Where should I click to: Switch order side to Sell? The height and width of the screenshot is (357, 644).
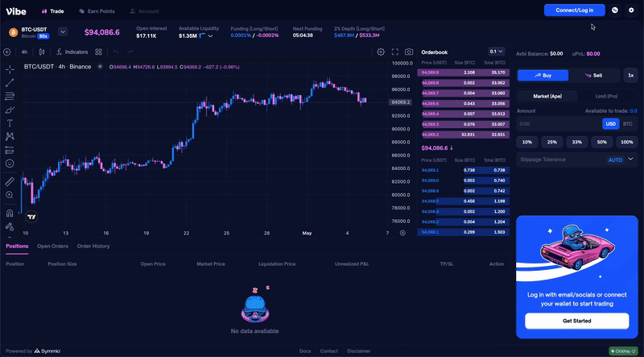tap(592, 75)
